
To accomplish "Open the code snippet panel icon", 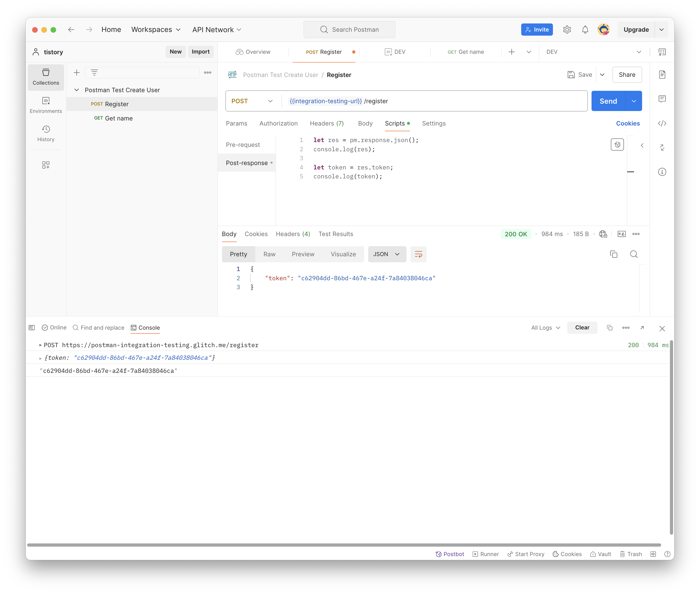I will click(x=662, y=123).
